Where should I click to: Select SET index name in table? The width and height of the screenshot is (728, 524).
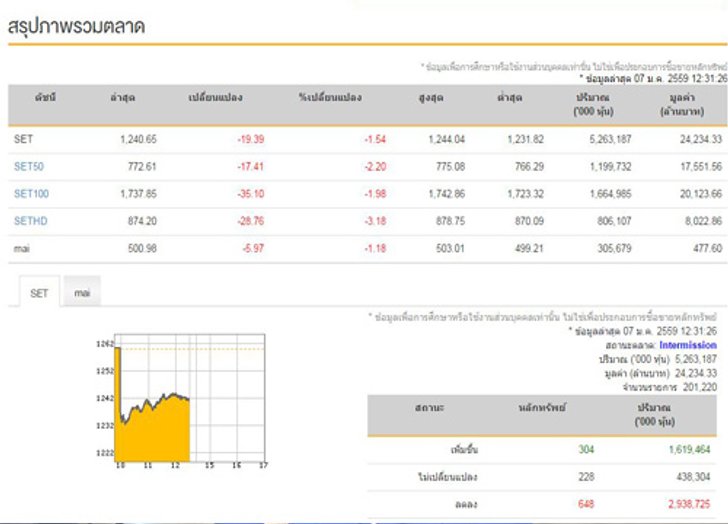(x=23, y=139)
